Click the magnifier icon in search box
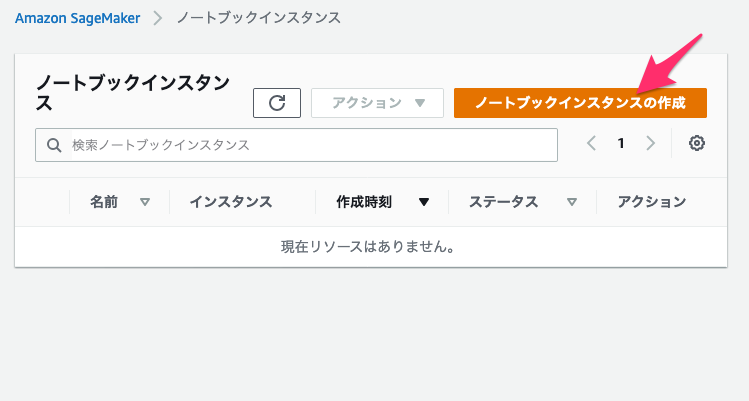Image resolution: width=749 pixels, height=401 pixels. tap(54, 145)
